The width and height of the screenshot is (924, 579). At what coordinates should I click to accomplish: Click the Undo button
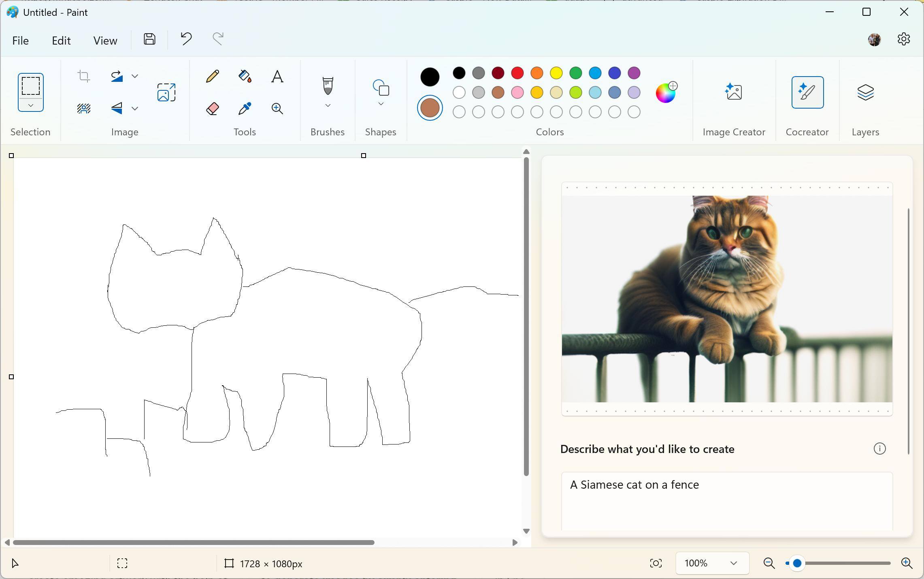[186, 39]
